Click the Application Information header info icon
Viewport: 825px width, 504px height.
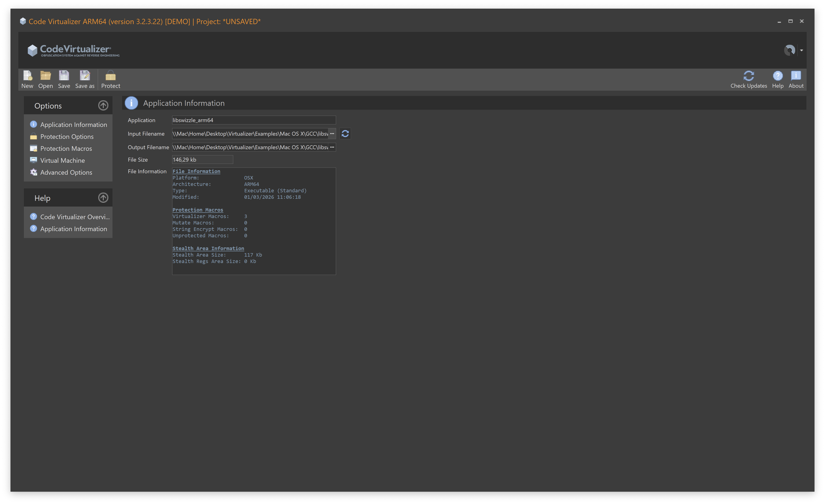[x=131, y=103]
